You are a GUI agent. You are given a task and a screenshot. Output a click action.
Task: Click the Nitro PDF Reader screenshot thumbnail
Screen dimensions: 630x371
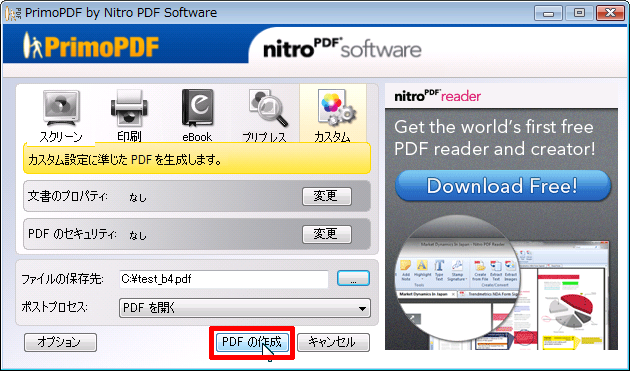point(503,283)
